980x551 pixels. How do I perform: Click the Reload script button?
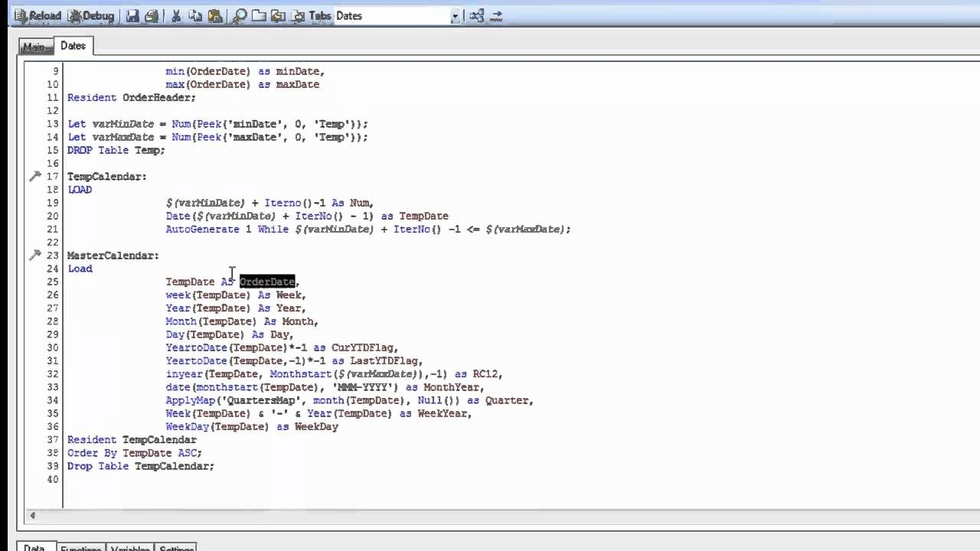[x=38, y=15]
